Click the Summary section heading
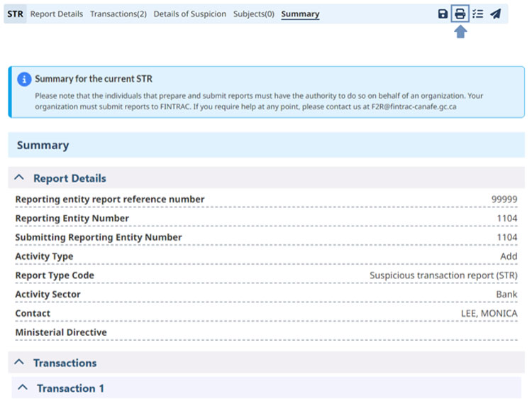This screenshot has width=532, height=399. [x=43, y=146]
